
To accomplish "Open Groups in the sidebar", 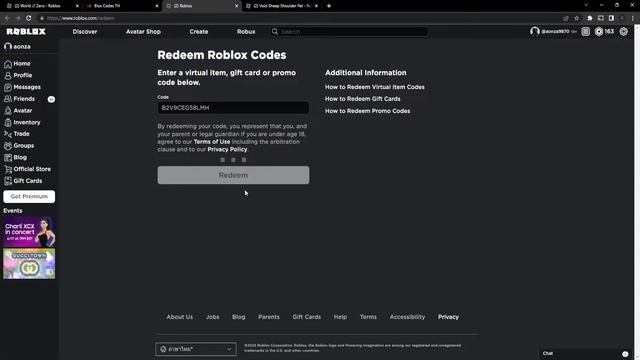I will pos(19,146).
